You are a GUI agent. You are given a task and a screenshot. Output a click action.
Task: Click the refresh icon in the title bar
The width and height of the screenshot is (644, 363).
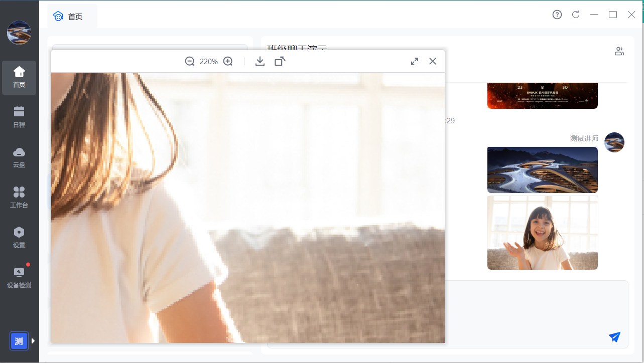point(576,15)
